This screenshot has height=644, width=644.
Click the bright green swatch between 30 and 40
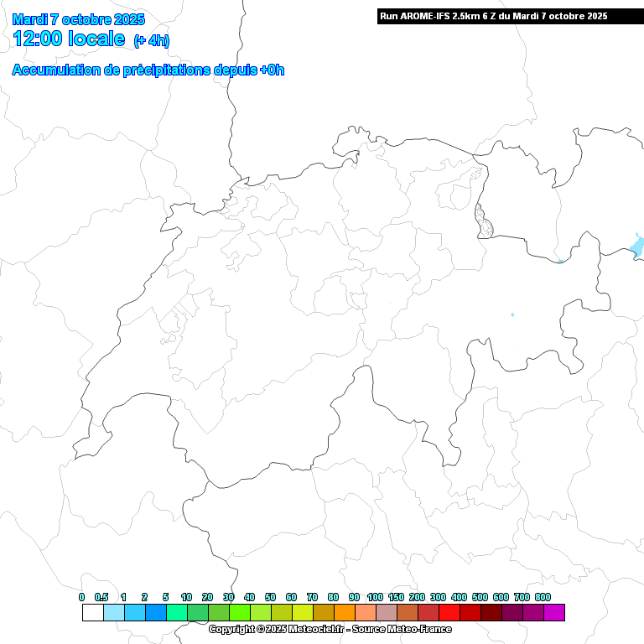tap(239, 613)
